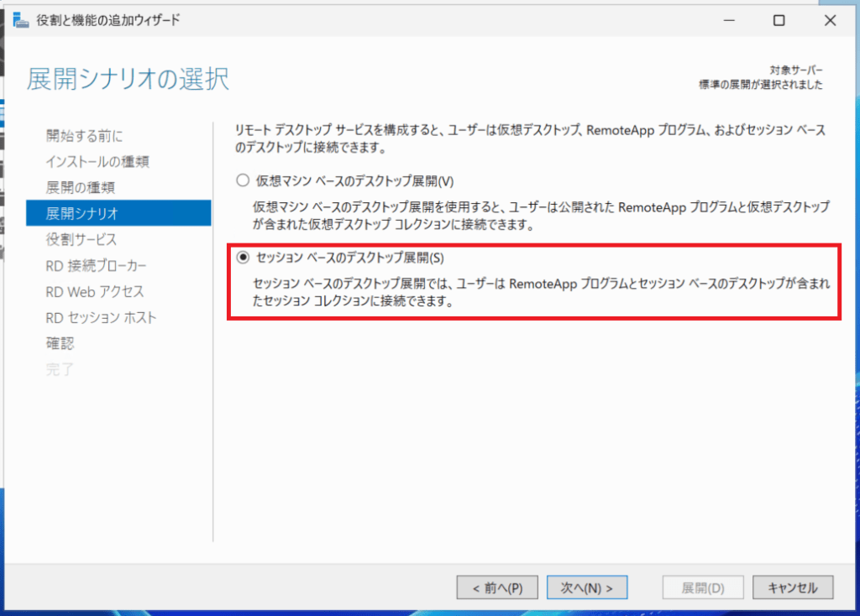
Task: Close the 役割と機能の追加ウィザード window
Action: coord(830,19)
